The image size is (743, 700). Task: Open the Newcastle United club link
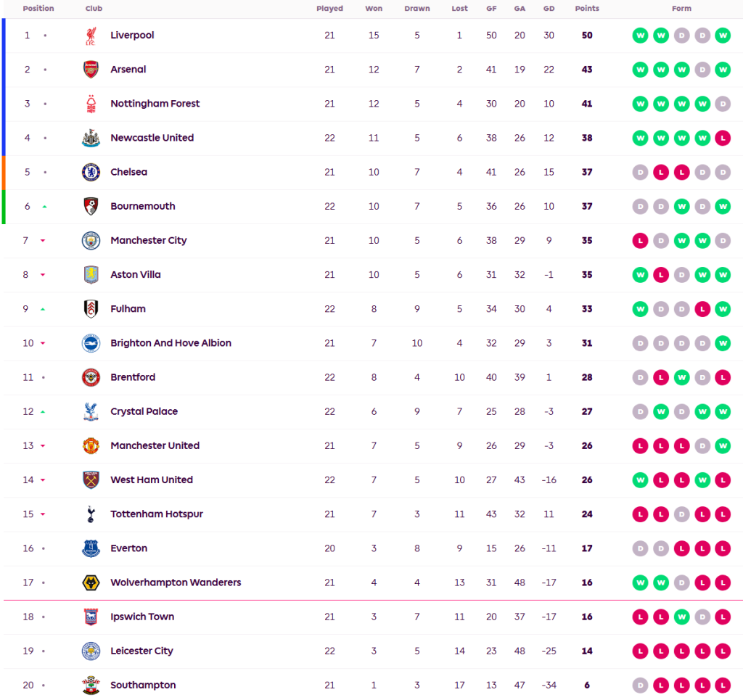152,138
